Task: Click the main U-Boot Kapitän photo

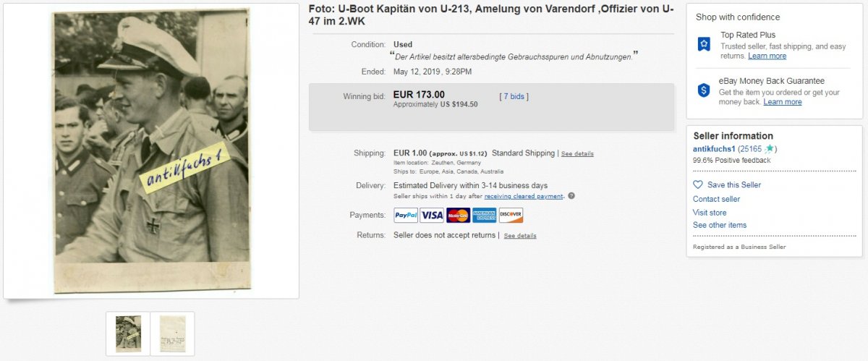Action: click(151, 150)
